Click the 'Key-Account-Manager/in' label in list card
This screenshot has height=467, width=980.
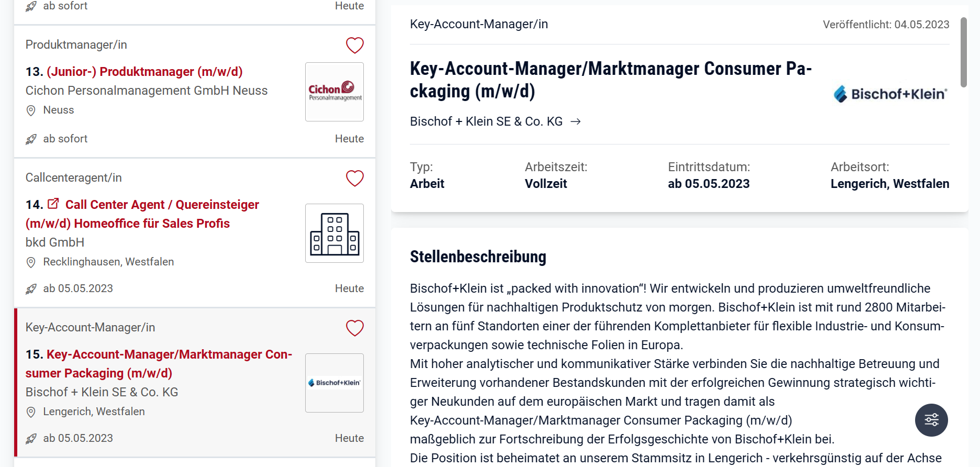point(91,328)
